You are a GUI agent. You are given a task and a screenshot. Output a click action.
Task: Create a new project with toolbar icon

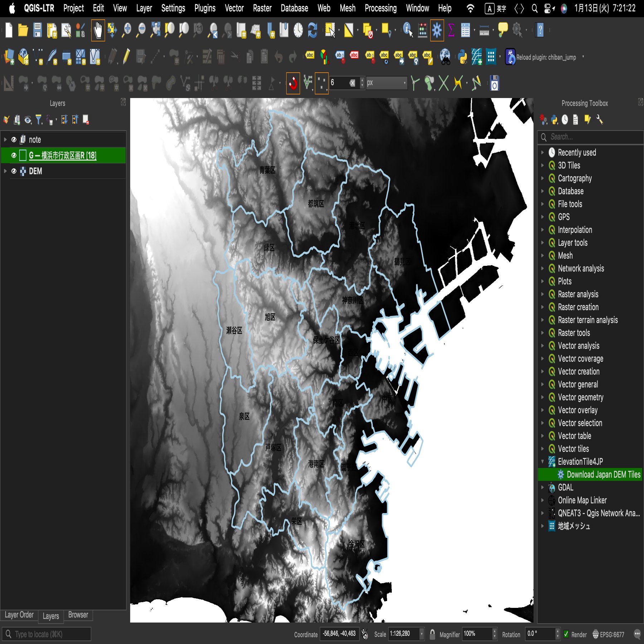[9, 30]
